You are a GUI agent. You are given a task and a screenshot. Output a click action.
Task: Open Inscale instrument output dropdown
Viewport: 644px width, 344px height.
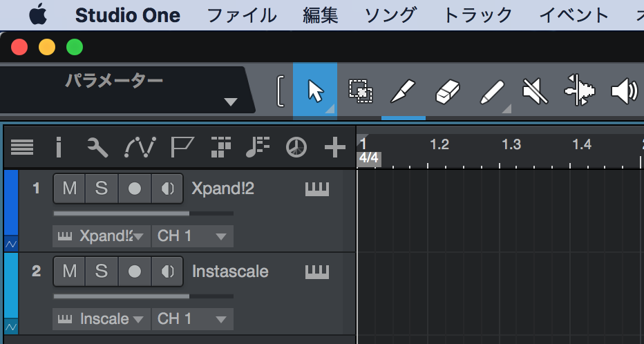click(102, 319)
